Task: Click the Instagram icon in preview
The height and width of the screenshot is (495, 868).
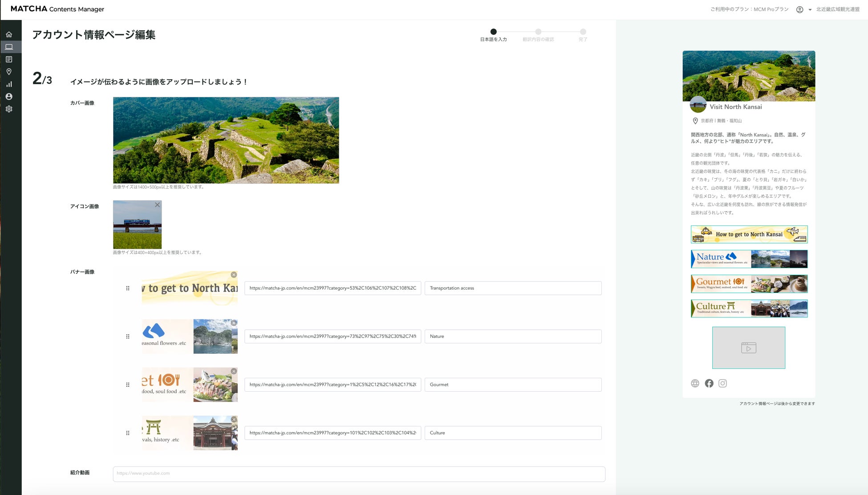Action: (722, 383)
